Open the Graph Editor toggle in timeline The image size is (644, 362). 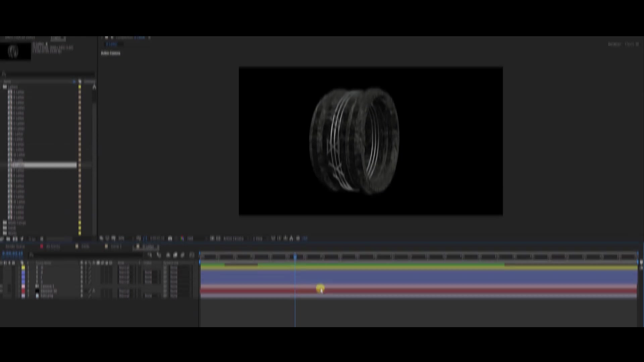click(192, 255)
